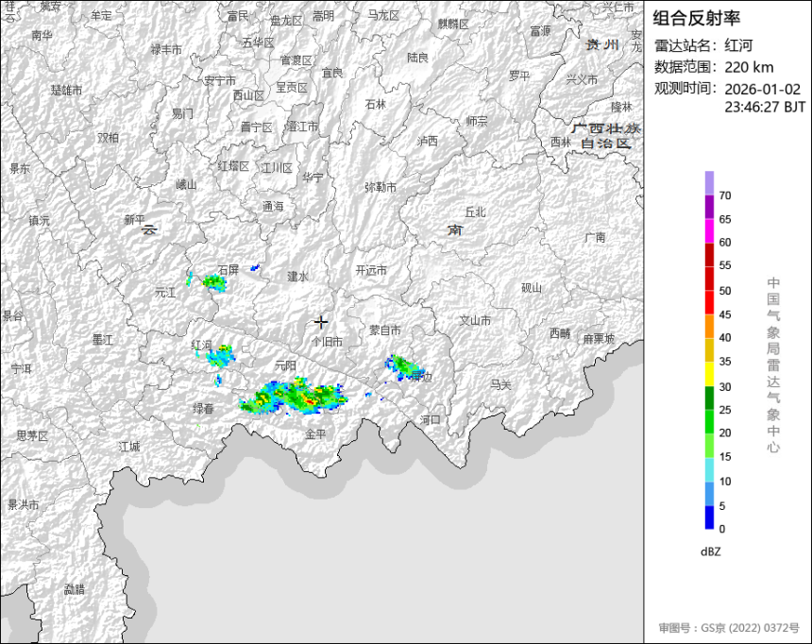Click the 金平 map label
Screen dimensions: 812x644
[315, 434]
